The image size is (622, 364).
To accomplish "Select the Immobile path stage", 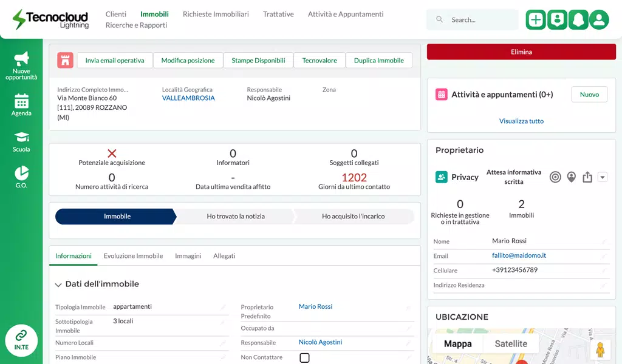I will (x=116, y=216).
